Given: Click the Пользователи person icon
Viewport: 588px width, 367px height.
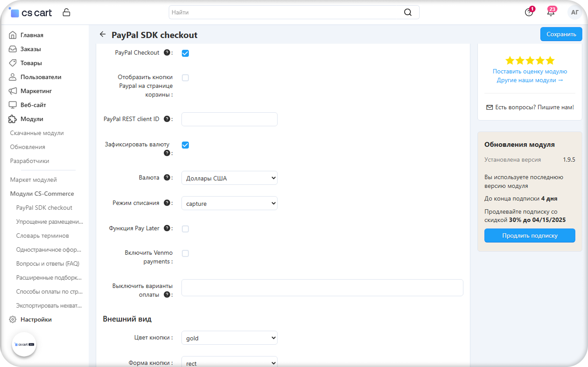Looking at the screenshot, I should [x=13, y=77].
